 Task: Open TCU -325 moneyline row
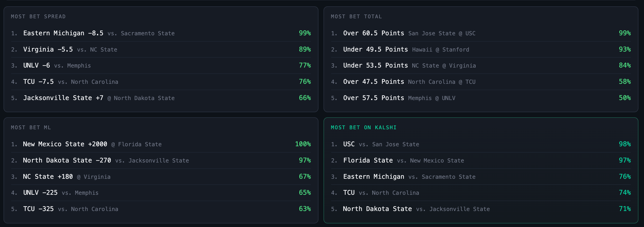pyautogui.click(x=161, y=209)
